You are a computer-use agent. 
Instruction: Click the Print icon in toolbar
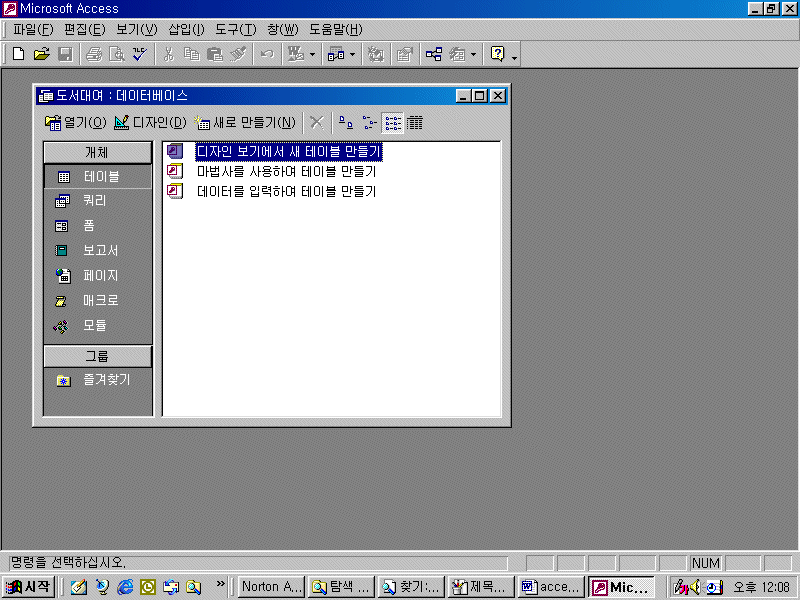[x=94, y=54]
